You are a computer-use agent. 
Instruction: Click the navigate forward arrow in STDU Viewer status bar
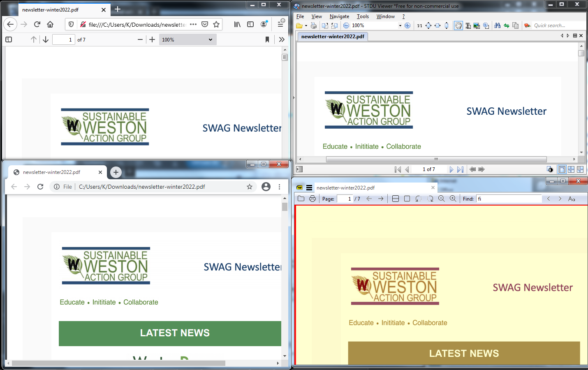[x=482, y=169]
